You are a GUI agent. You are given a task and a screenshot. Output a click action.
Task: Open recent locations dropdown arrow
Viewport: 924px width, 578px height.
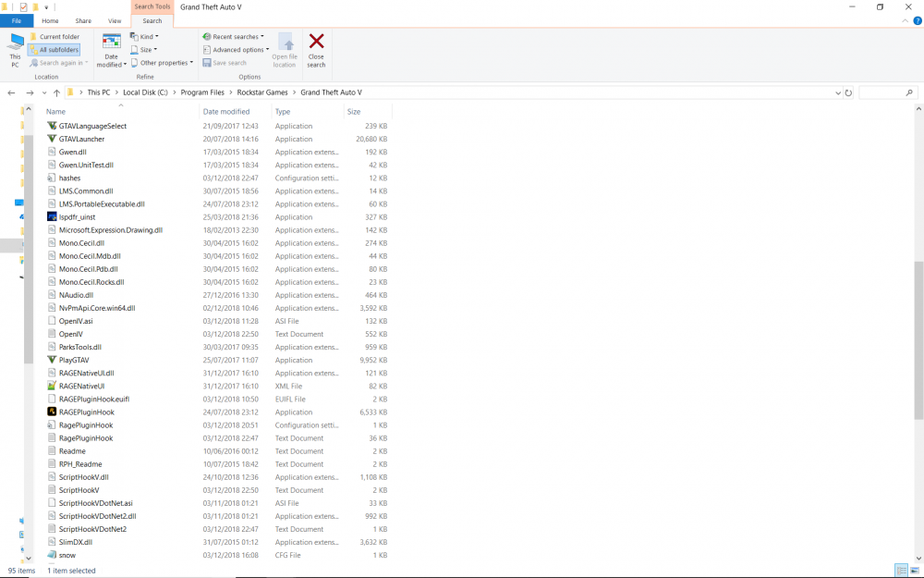tap(44, 92)
